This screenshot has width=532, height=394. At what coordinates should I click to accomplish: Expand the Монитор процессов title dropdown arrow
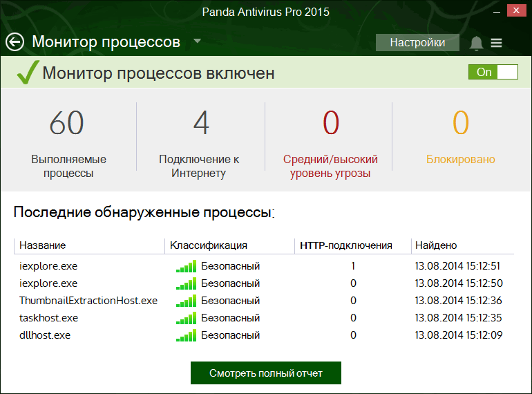[197, 41]
